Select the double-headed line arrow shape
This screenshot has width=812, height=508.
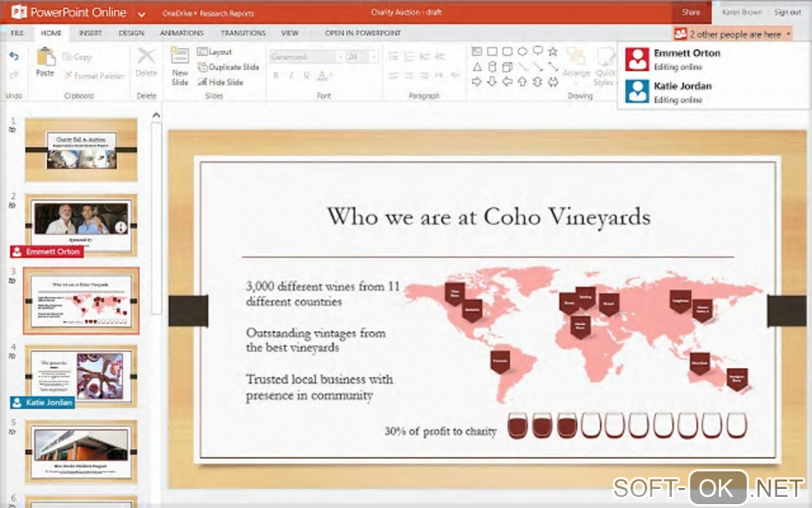click(x=552, y=66)
